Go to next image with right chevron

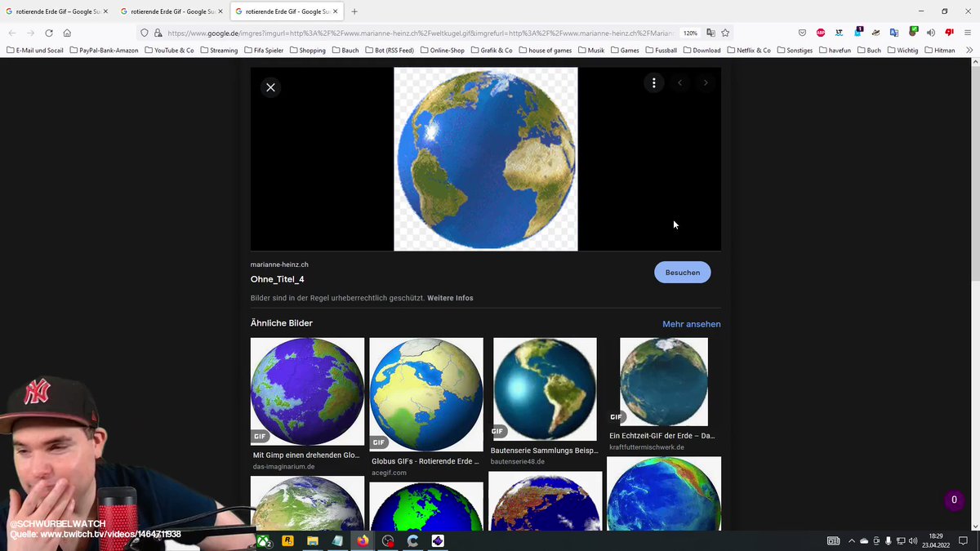click(x=706, y=82)
